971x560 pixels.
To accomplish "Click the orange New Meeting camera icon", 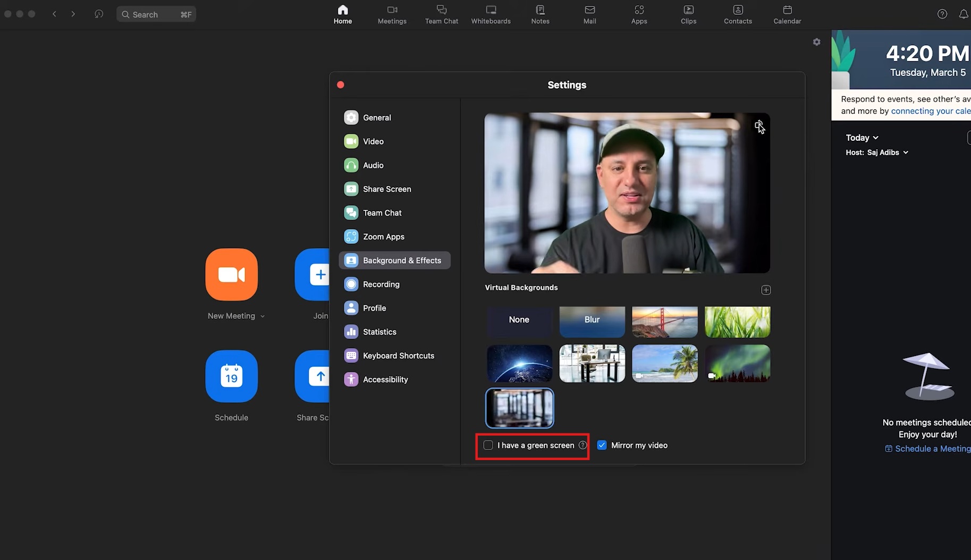I will tap(231, 274).
